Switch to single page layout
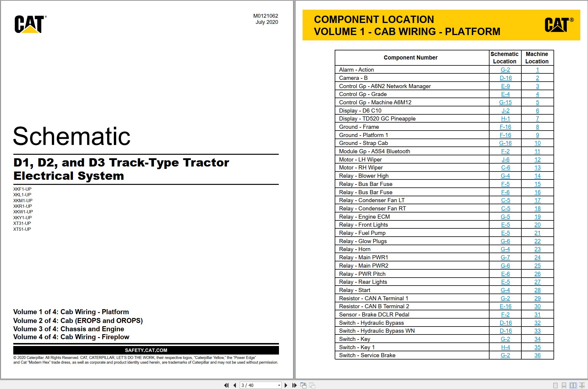Screen dimensions: 588x389 click(x=555, y=385)
